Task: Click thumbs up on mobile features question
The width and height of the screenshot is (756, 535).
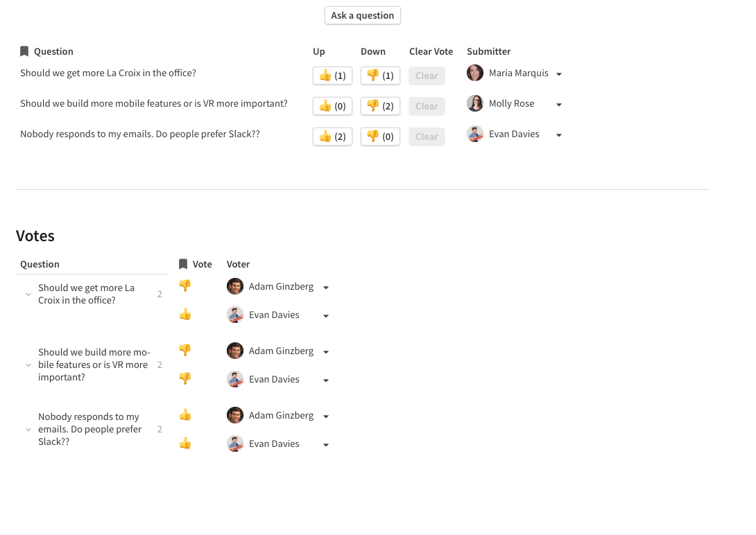Action: tap(332, 106)
